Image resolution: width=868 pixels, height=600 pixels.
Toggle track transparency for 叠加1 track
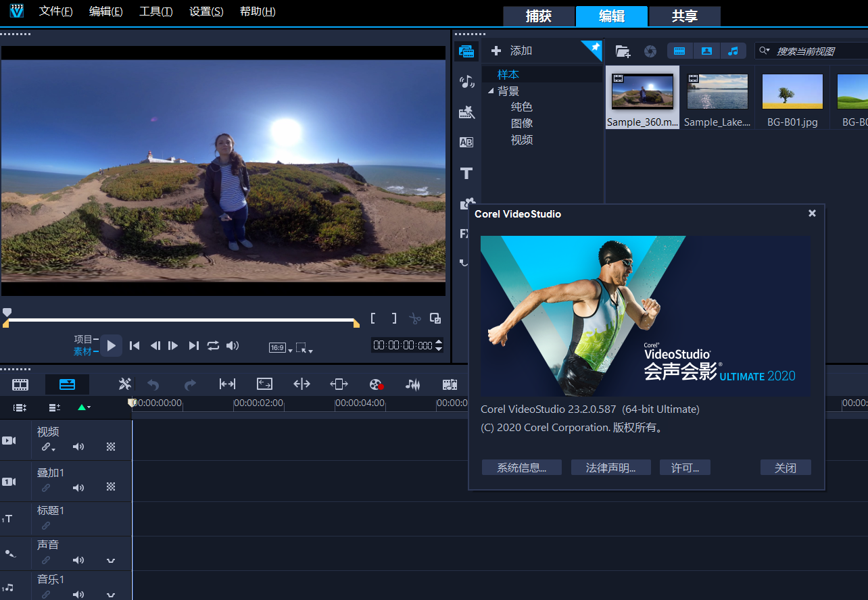111,486
